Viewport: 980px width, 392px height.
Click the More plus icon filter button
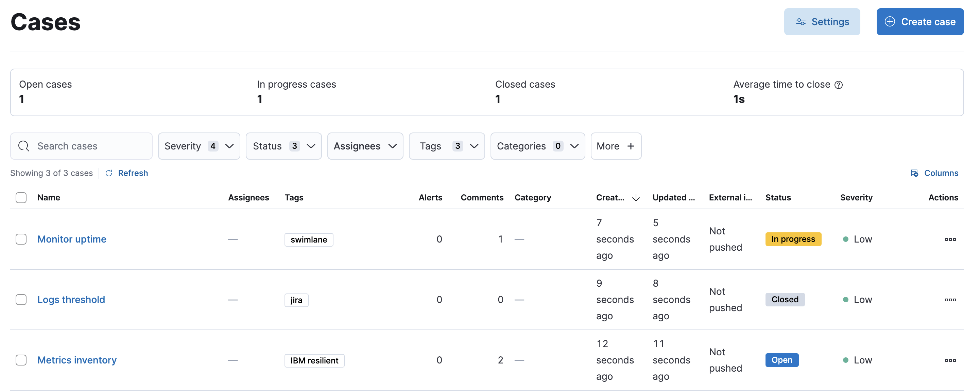pos(614,145)
